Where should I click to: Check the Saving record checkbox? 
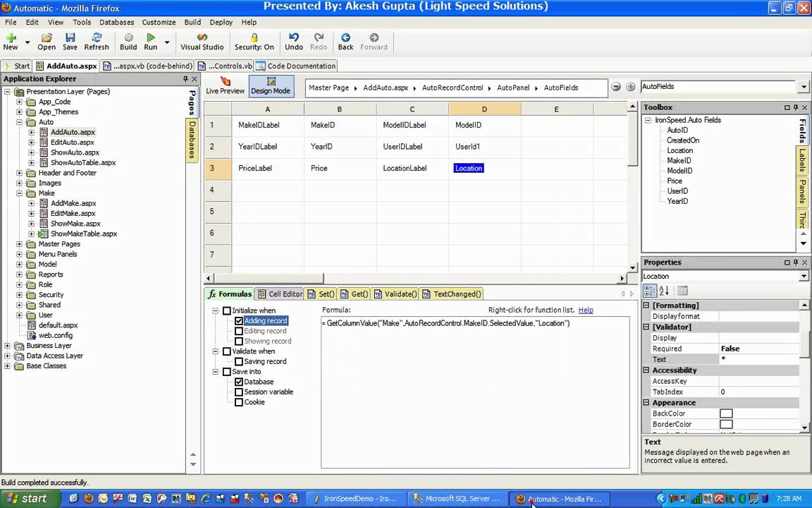point(239,361)
